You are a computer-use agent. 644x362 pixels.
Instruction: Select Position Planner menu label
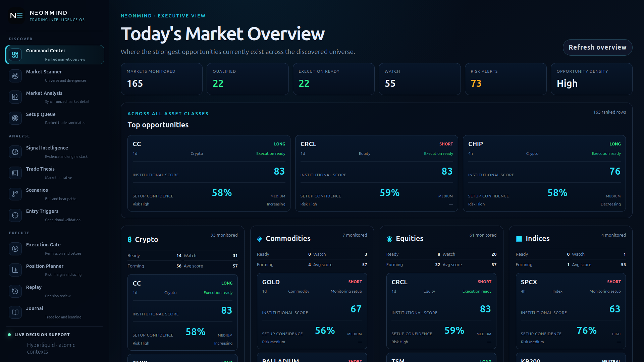pos(45,266)
